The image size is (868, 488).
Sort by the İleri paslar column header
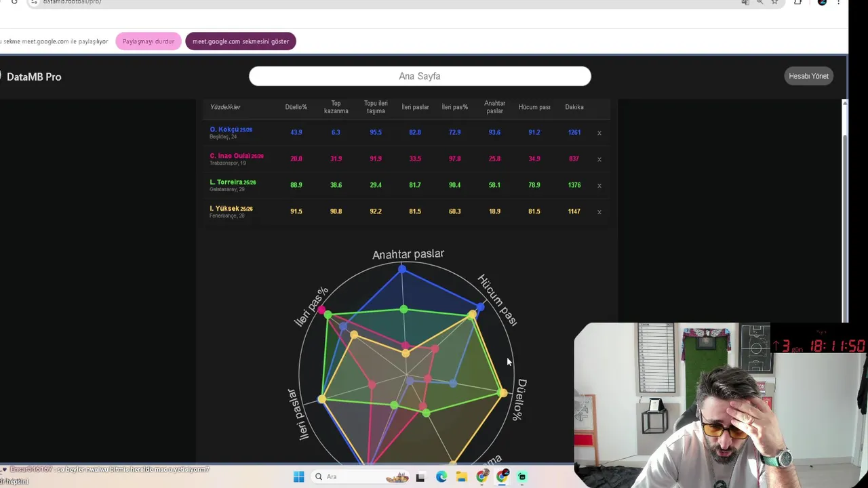click(415, 107)
